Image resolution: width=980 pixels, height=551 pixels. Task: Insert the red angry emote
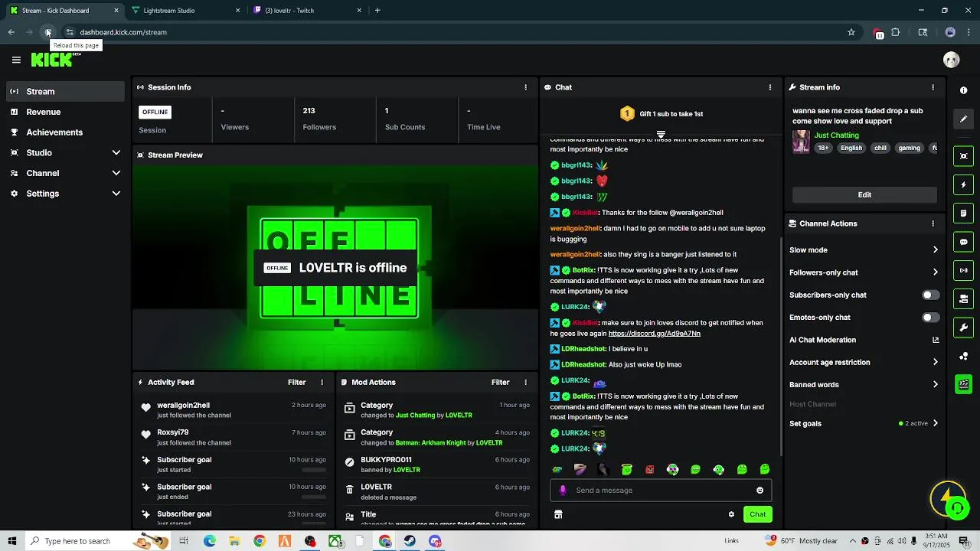pos(649,470)
